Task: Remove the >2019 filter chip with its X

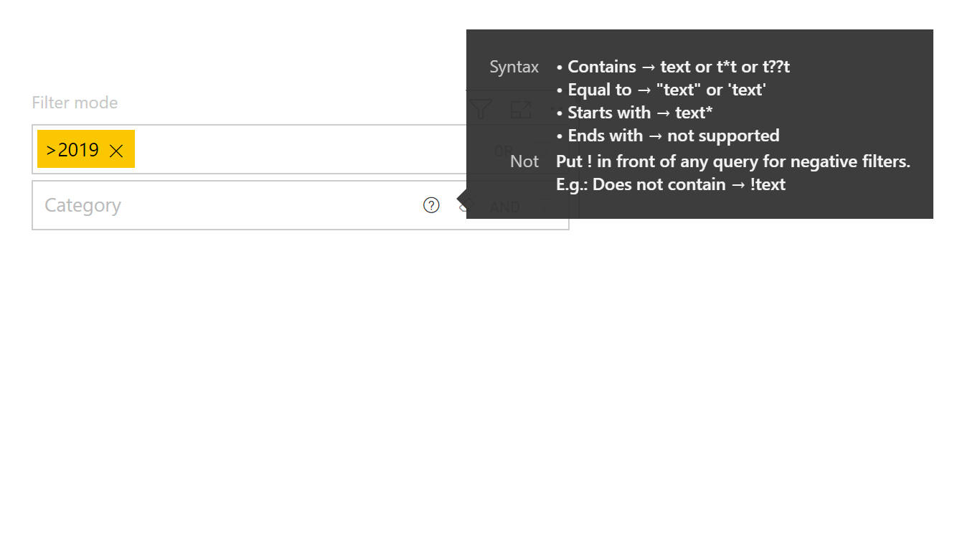Action: click(x=116, y=151)
